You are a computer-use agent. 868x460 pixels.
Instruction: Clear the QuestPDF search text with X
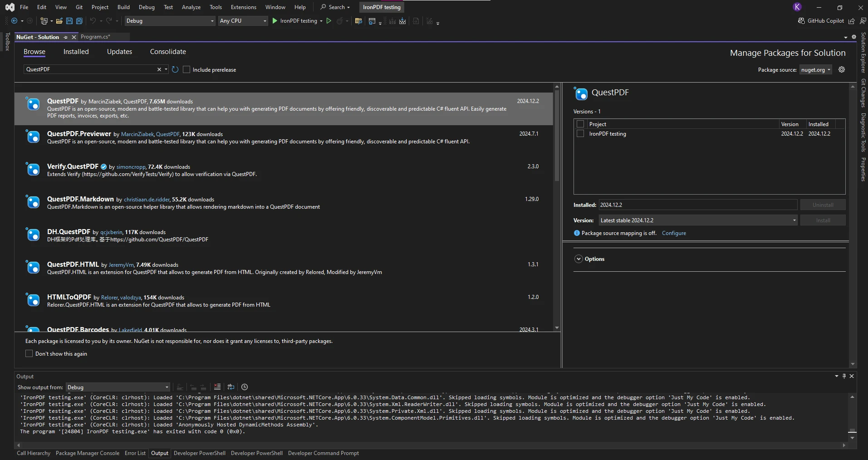pyautogui.click(x=159, y=69)
